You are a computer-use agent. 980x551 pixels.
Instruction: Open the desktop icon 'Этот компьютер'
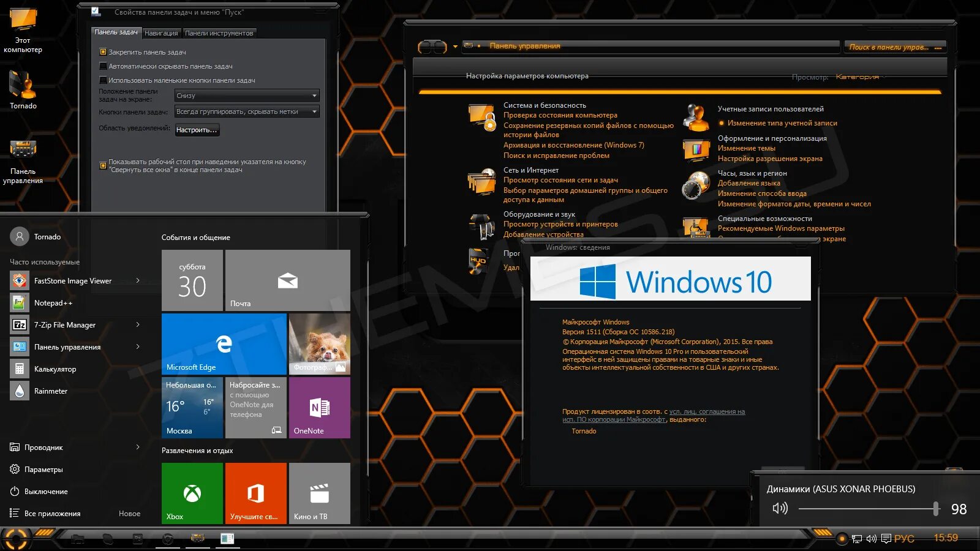click(23, 29)
